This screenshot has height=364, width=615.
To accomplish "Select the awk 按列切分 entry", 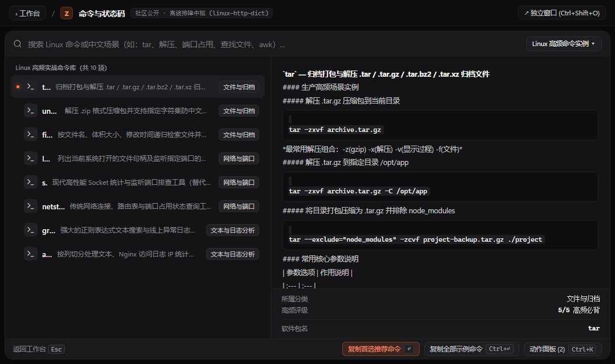I will pos(138,254).
